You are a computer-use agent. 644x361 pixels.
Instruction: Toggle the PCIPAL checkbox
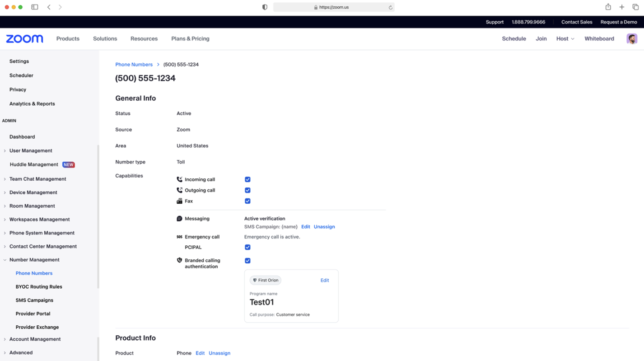coord(247,247)
